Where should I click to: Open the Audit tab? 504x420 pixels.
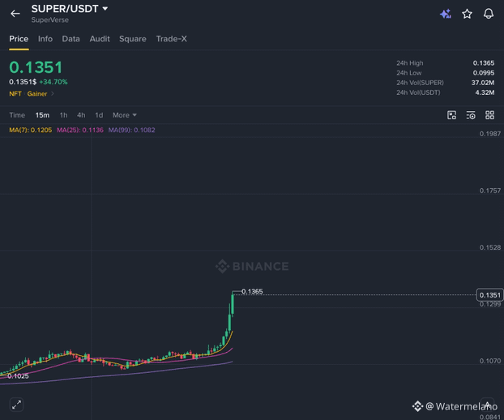click(100, 39)
